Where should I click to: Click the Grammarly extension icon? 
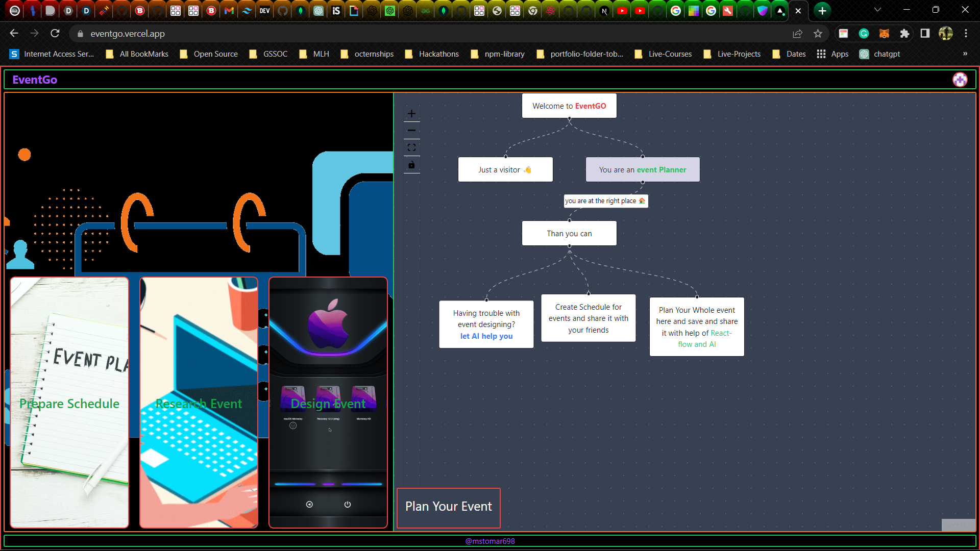[864, 34]
